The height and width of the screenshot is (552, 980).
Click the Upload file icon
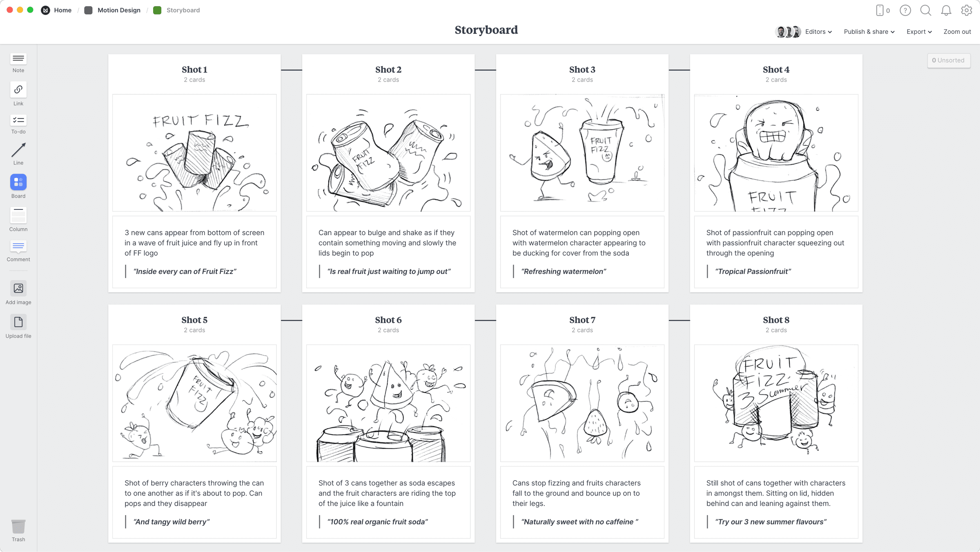(18, 321)
